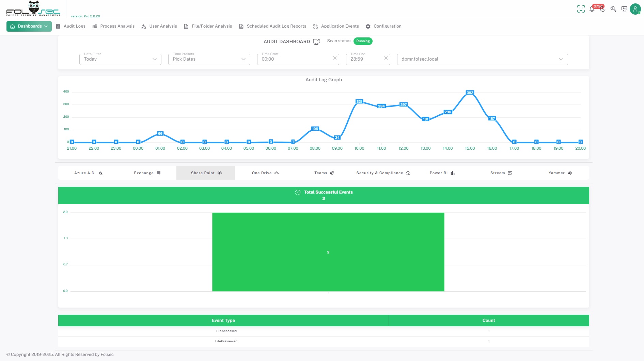Open the Time Presets dropdown
The image size is (644, 361).
[x=209, y=59]
